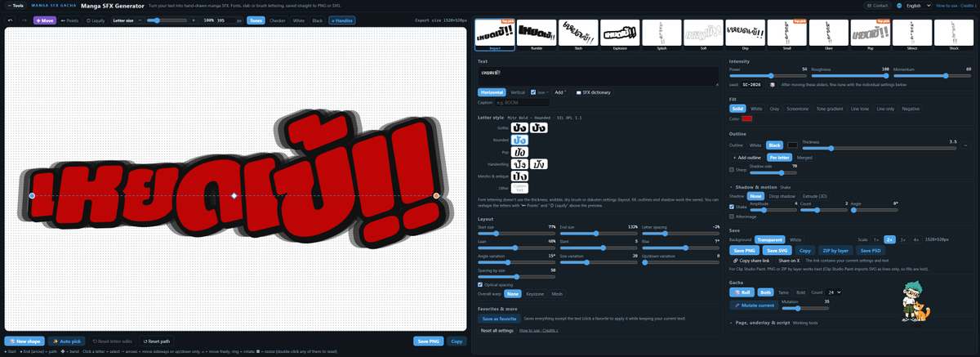Click the red end point handle
Viewport: 980px width, 357px height.
[436, 196]
